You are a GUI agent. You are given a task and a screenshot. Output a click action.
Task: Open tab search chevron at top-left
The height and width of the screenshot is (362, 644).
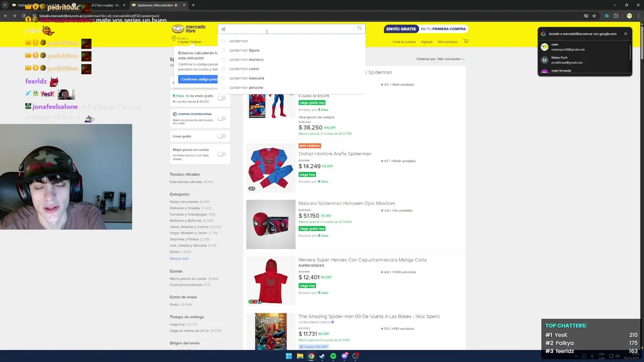[x=5, y=5]
